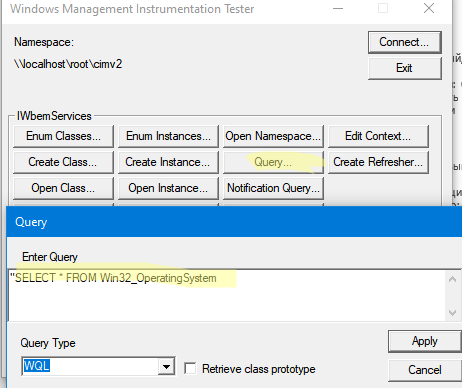Click Open Namespace... button
462x388 pixels.
273,136
